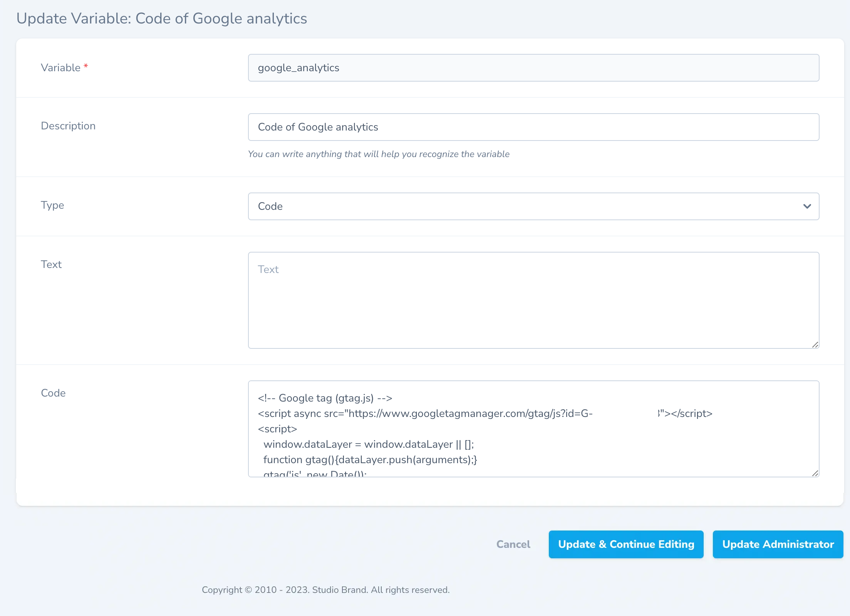Click the resize grip on the Code area
This screenshot has height=616, width=850.
coord(815,474)
